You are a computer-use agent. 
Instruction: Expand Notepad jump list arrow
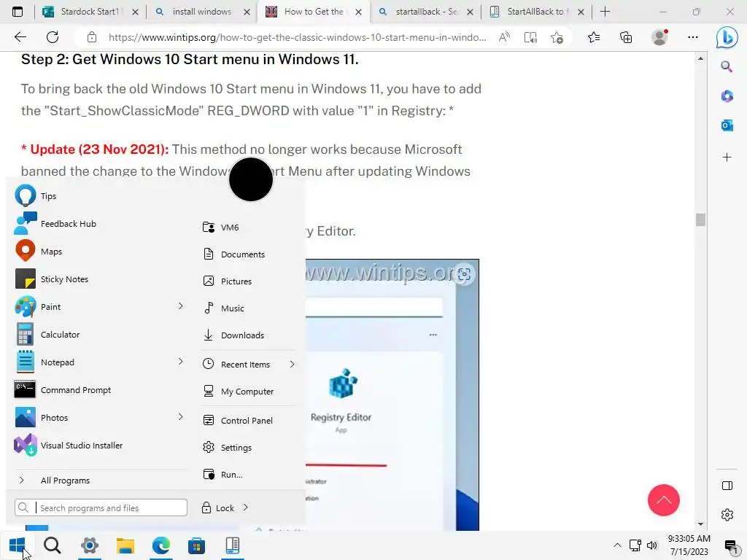181,362
